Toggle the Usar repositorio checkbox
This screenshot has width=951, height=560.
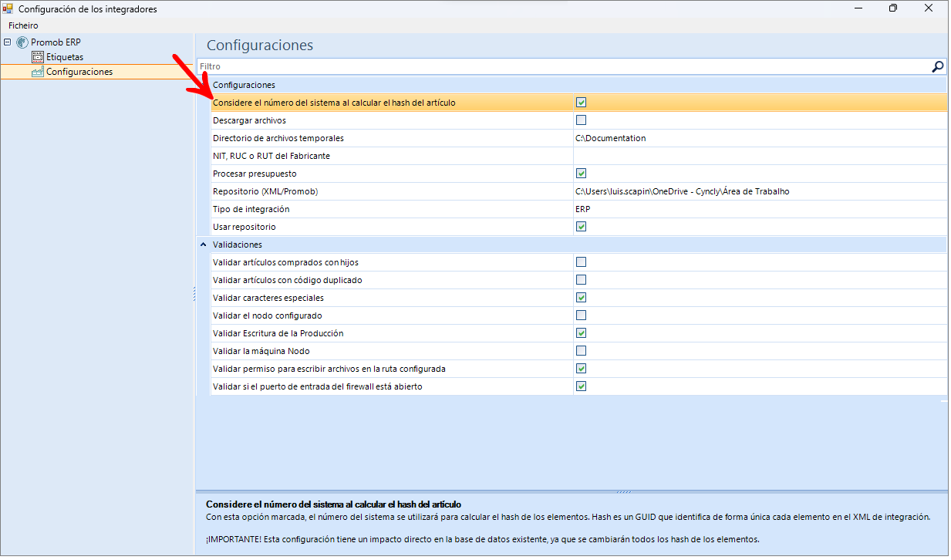click(x=582, y=227)
